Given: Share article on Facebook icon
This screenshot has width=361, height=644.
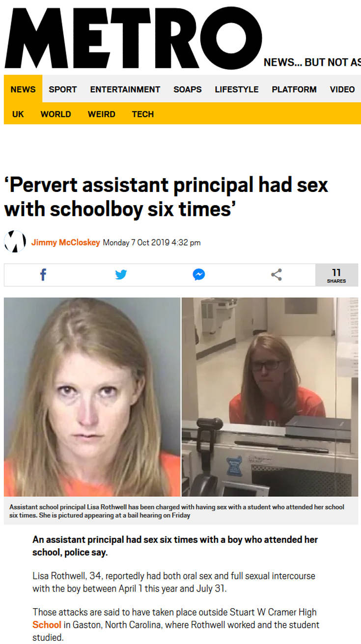Looking at the screenshot, I should pyautogui.click(x=43, y=275).
